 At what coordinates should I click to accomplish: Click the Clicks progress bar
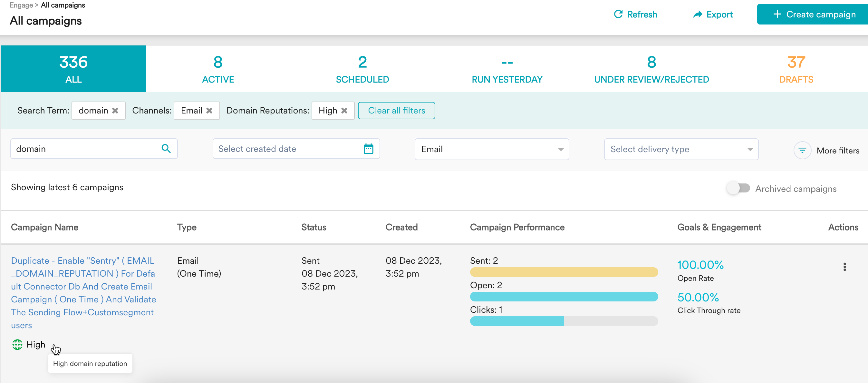click(564, 321)
